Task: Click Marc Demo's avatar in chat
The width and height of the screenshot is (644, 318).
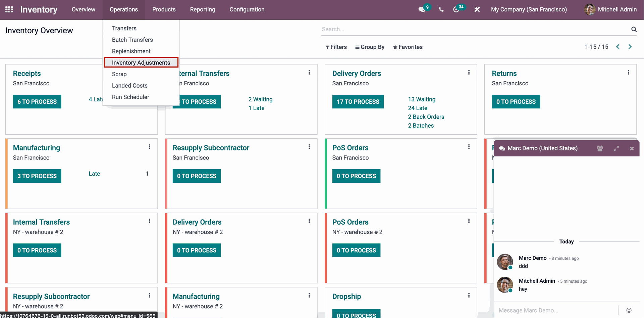Action: click(x=505, y=262)
